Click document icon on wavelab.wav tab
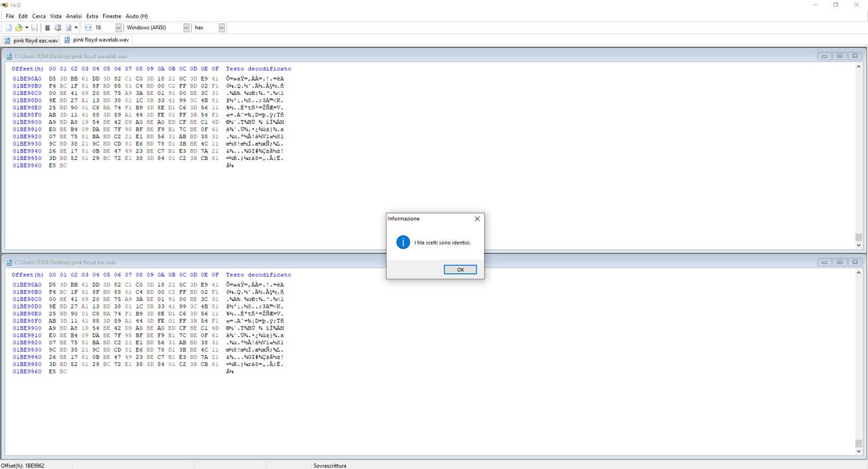The height and width of the screenshot is (469, 868). pyautogui.click(x=68, y=40)
